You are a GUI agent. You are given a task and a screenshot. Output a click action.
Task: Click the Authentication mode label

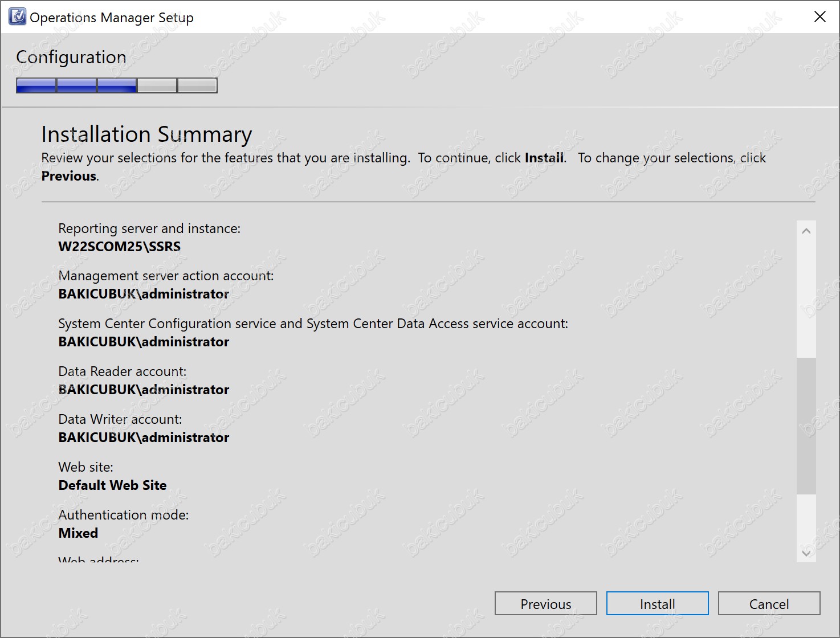pyautogui.click(x=123, y=515)
